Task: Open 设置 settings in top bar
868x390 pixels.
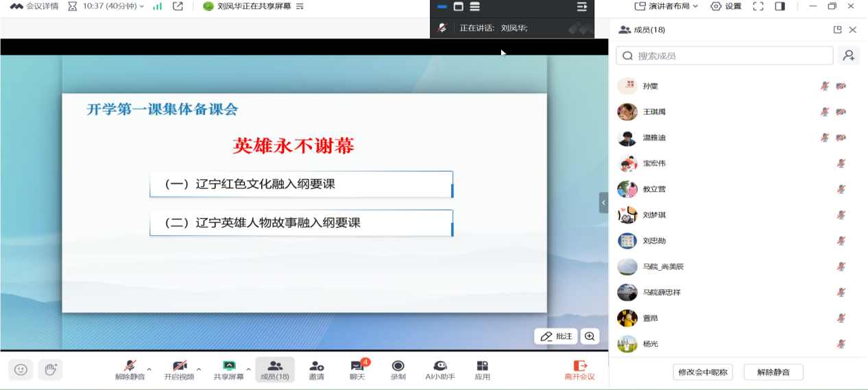Action: pyautogui.click(x=726, y=6)
